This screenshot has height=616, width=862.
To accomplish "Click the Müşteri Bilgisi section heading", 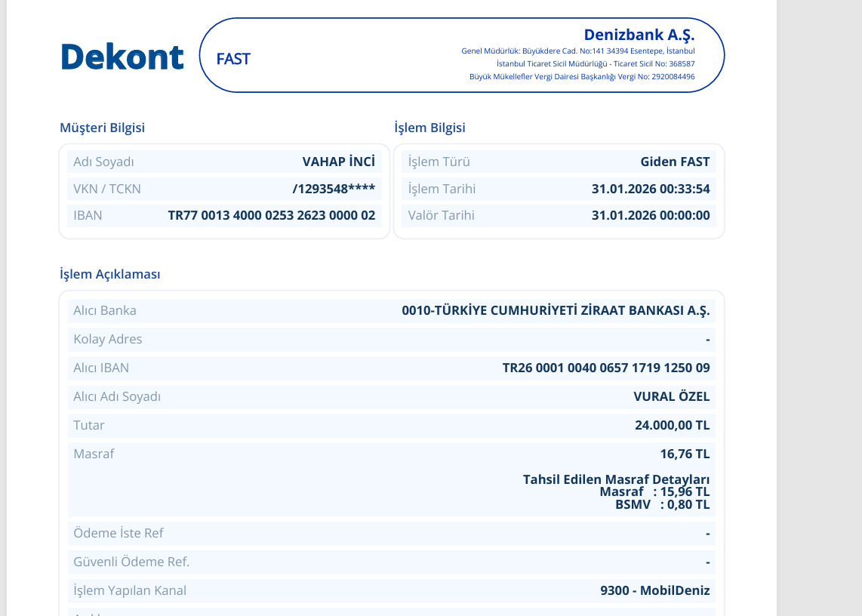I will (102, 128).
